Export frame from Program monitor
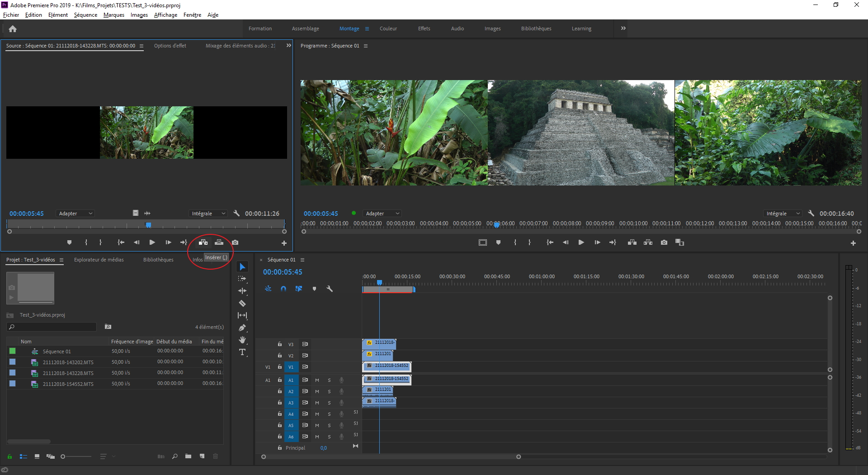868x475 pixels. (x=664, y=242)
